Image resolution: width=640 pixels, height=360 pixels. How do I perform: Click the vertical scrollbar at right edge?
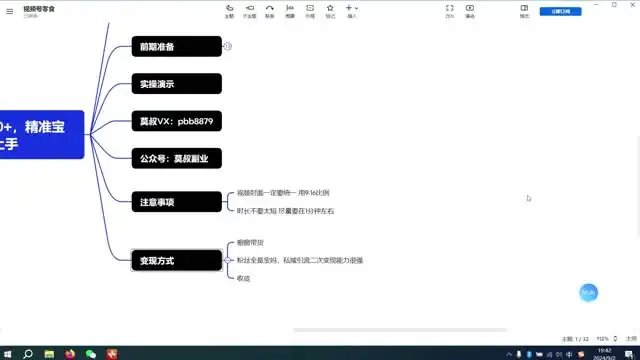pos(638,186)
